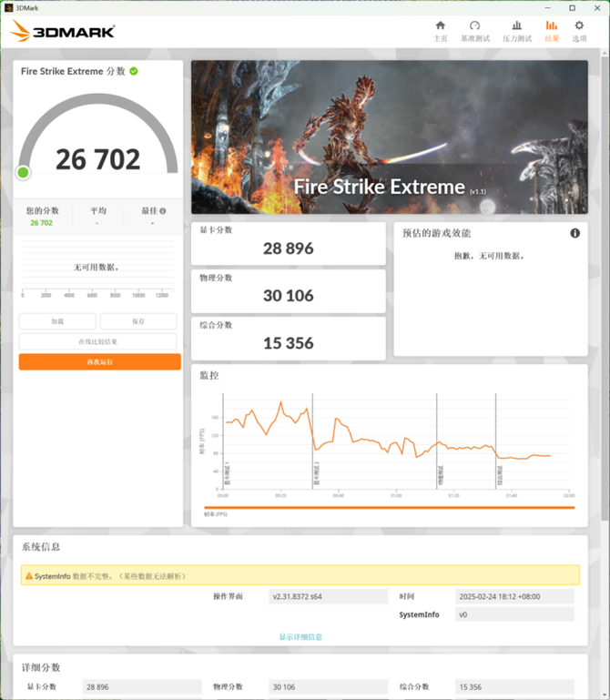This screenshot has height=700, width=610.
Task: Click 在线比较结果 compare online button
Action: point(97,341)
